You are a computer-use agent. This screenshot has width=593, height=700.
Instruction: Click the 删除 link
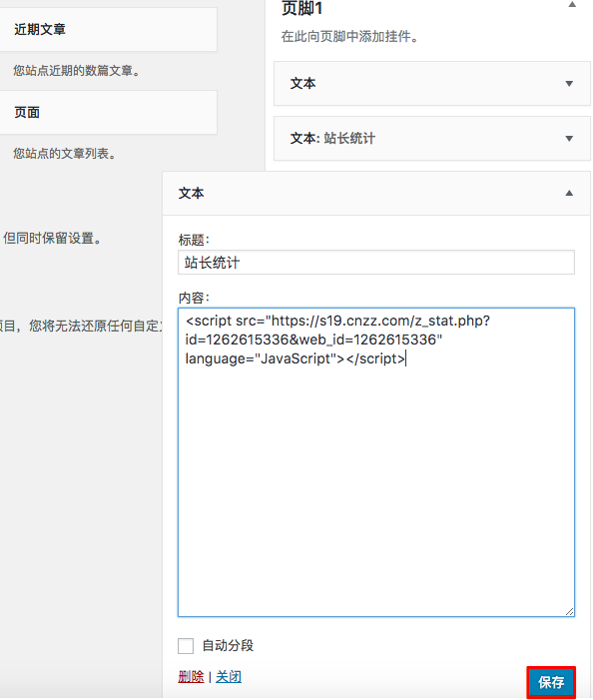191,677
